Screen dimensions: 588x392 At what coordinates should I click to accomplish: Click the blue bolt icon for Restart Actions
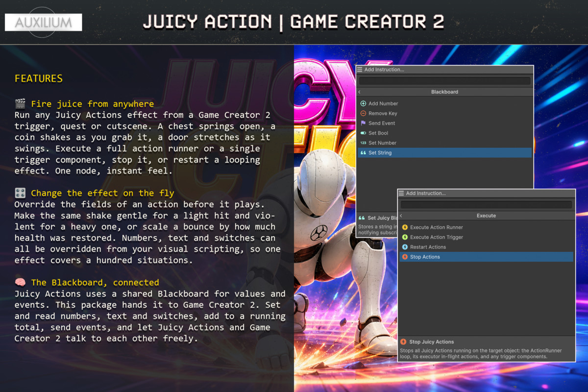[x=405, y=247]
